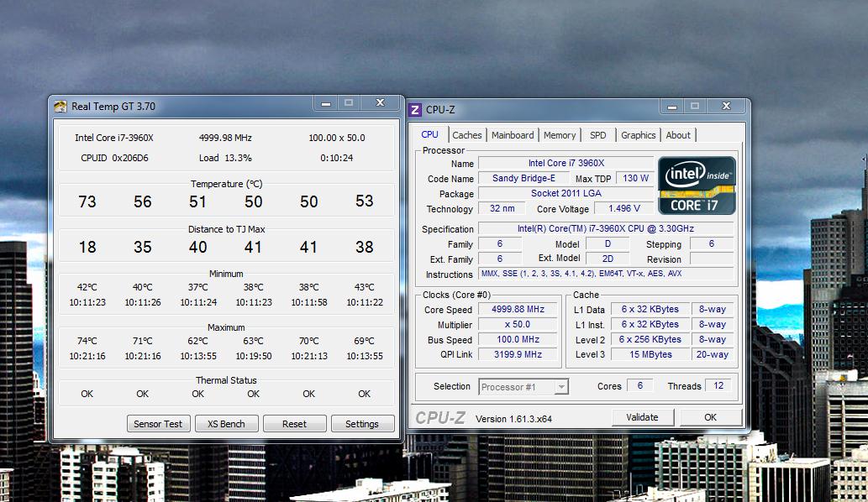Image resolution: width=868 pixels, height=502 pixels.
Task: Click the Technology value 32 nm
Action: (x=502, y=208)
